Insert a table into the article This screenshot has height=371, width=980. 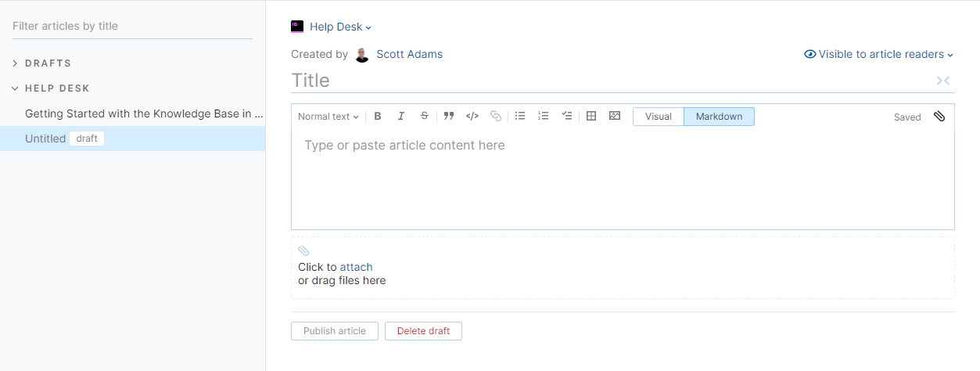[x=591, y=117]
